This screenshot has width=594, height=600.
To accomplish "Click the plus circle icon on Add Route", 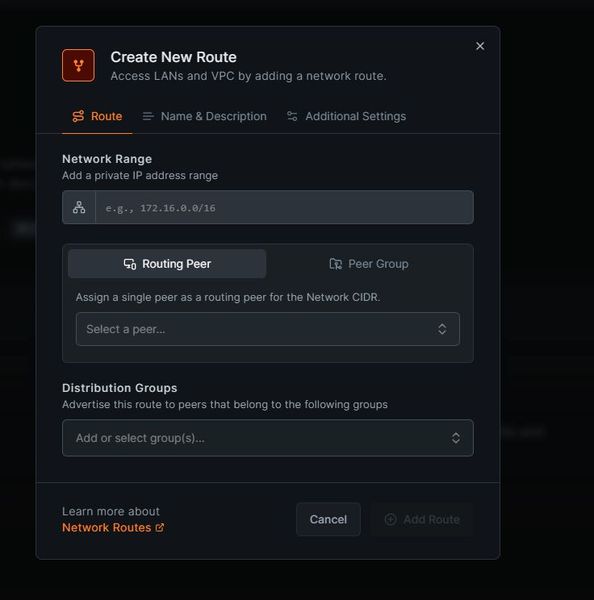I will pos(390,519).
